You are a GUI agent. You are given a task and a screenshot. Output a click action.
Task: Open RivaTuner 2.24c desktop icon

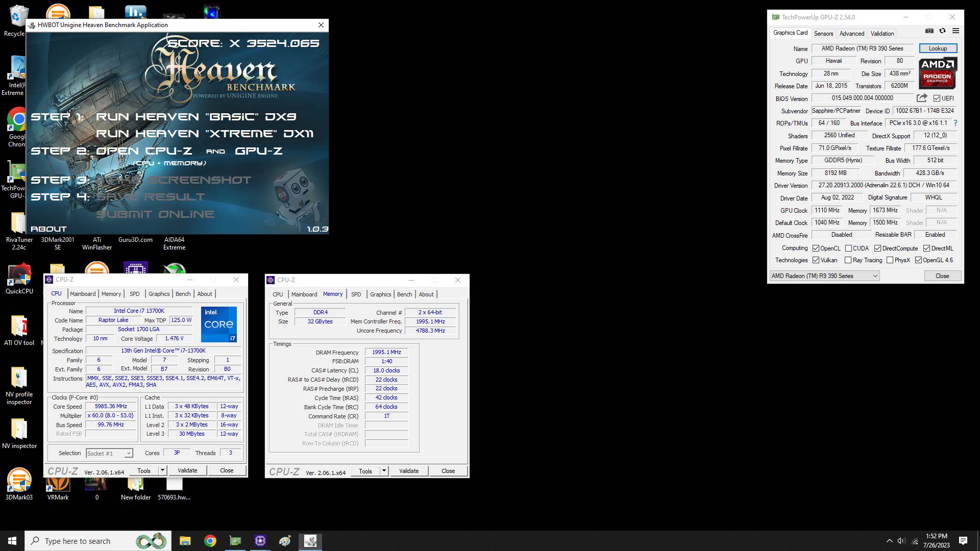[x=19, y=231]
